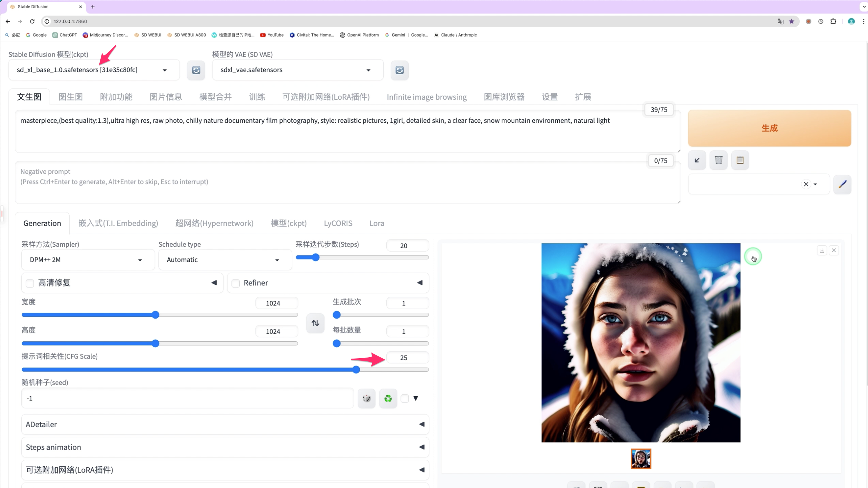Open the Schedule type dropdown
Screen dimensions: 868x488
tap(225, 260)
